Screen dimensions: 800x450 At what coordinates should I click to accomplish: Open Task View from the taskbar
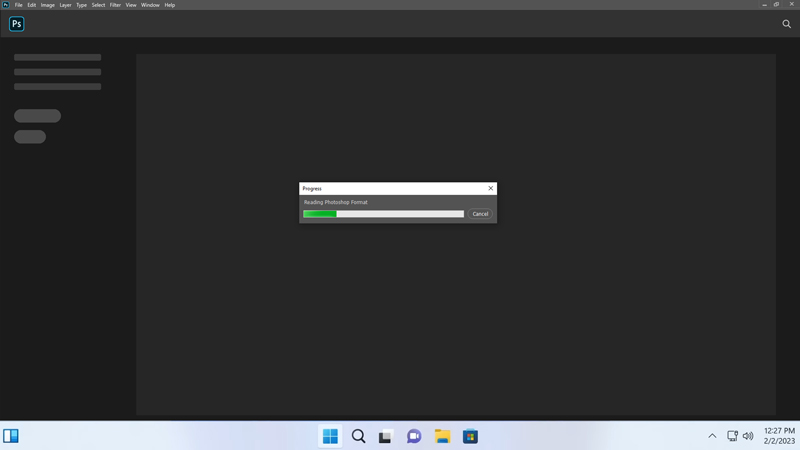(386, 436)
